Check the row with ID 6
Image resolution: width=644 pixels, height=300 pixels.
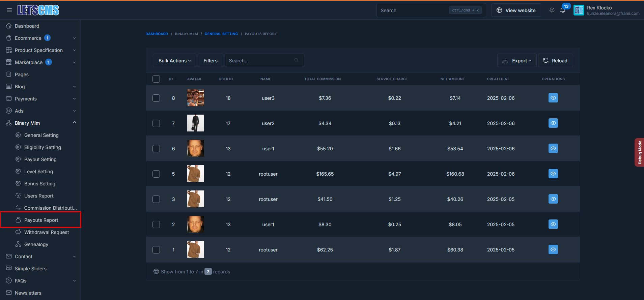point(156,149)
